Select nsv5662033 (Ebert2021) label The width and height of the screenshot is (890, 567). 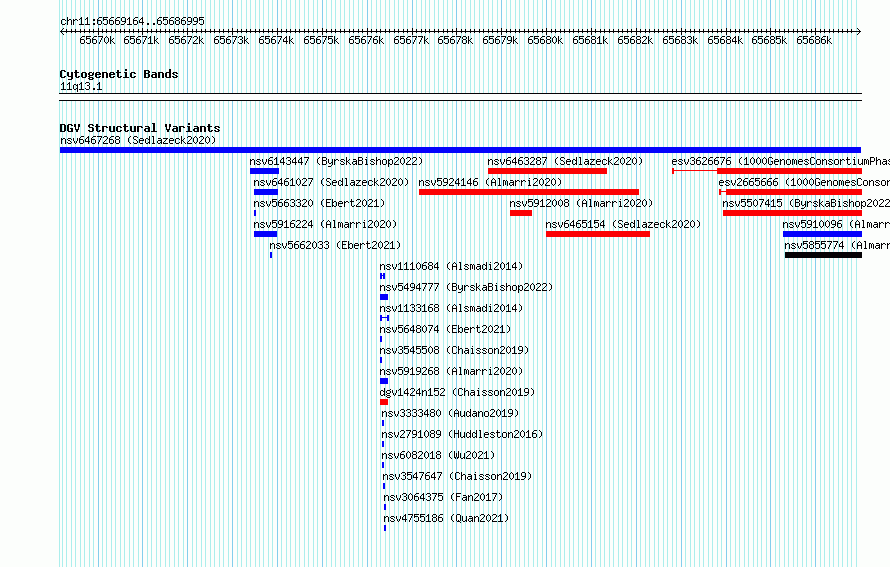pos(335,245)
